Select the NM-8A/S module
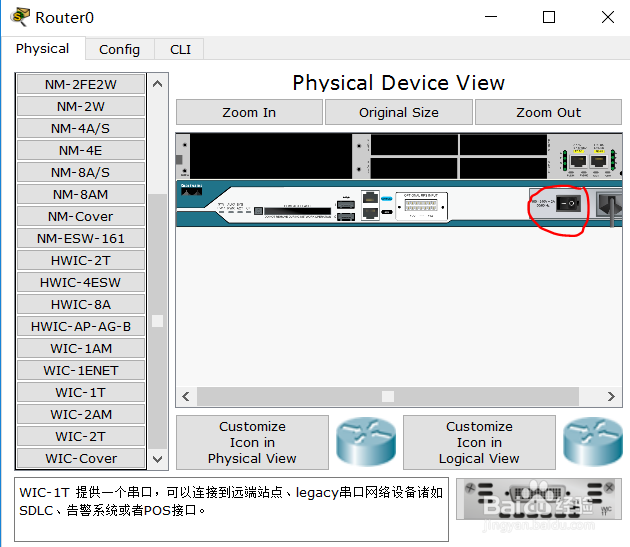 pos(81,172)
